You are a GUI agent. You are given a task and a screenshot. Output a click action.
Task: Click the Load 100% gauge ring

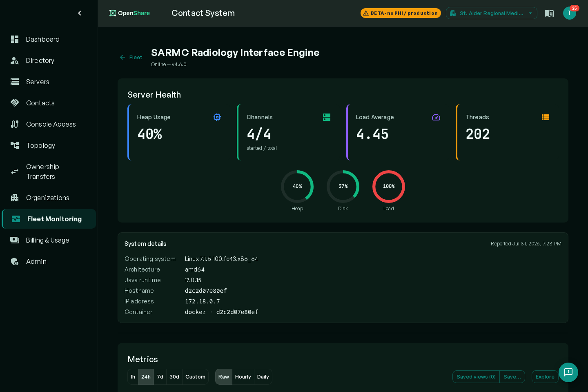pyautogui.click(x=389, y=187)
